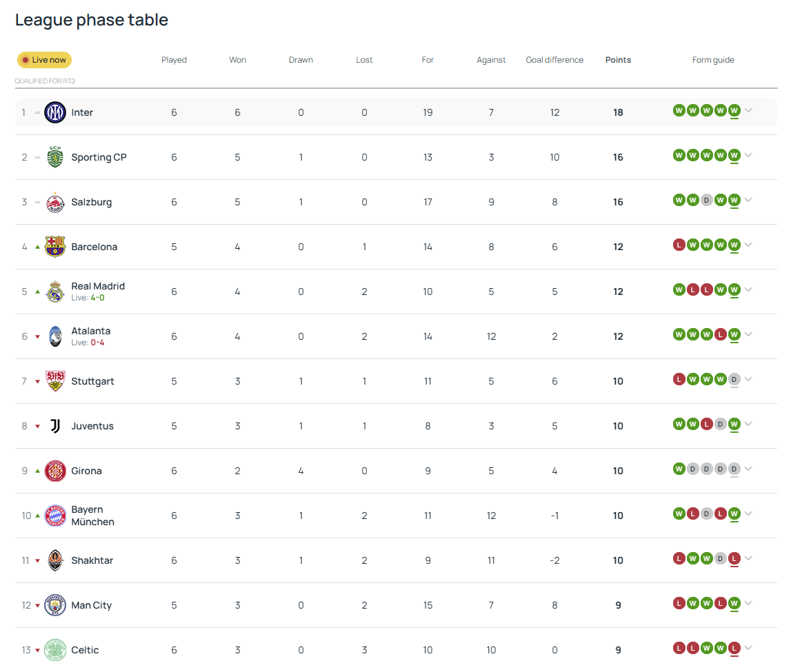Expand Barcelona's form guide details

(748, 245)
